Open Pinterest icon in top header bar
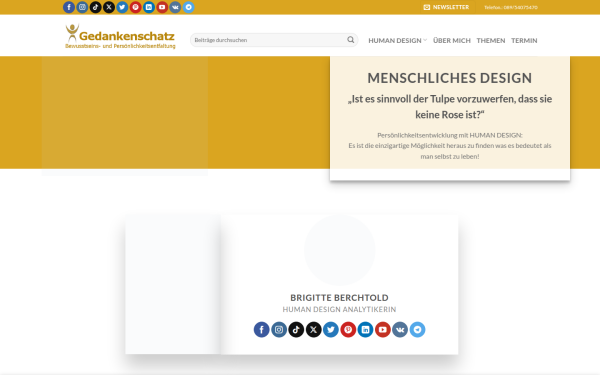Screen dimensions: 600x375 point(135,7)
